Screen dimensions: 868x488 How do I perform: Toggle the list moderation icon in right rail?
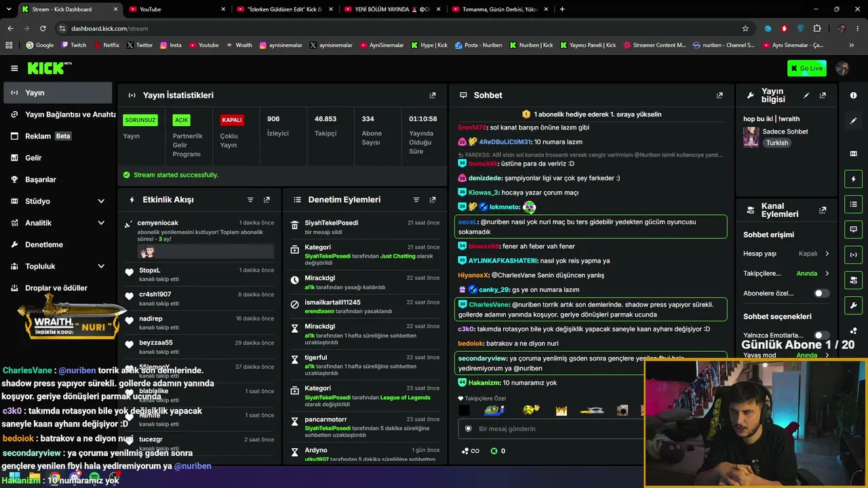pyautogui.click(x=853, y=204)
